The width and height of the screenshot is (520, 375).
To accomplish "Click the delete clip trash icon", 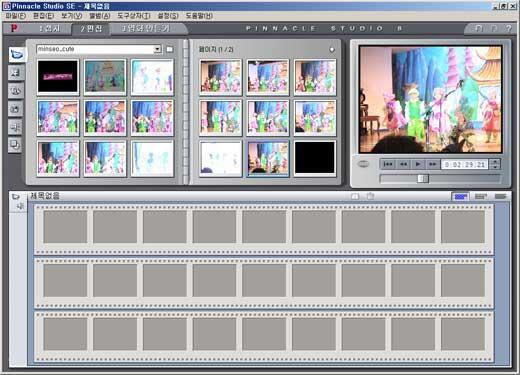I will [370, 196].
